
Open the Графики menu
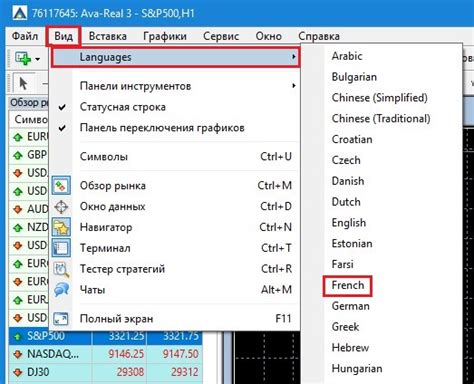(165, 36)
